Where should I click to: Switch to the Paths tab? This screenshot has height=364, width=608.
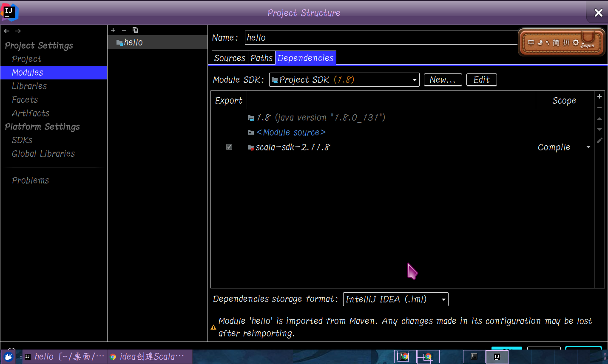261,58
